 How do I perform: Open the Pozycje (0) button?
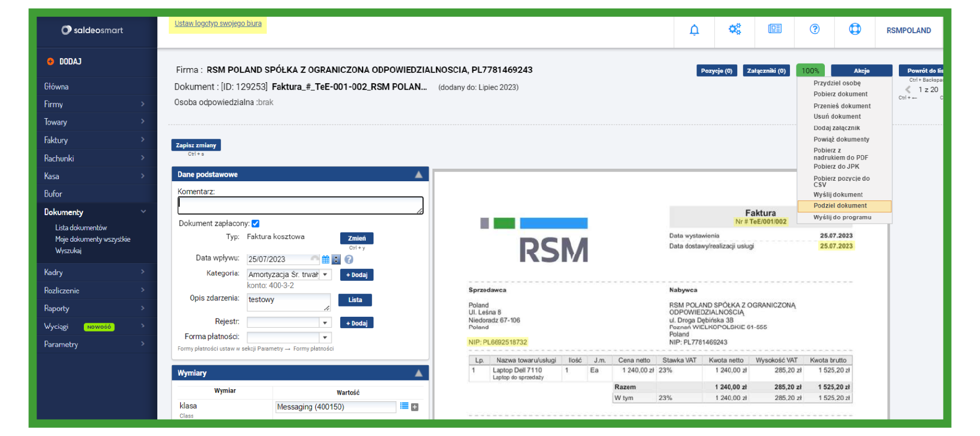click(716, 71)
